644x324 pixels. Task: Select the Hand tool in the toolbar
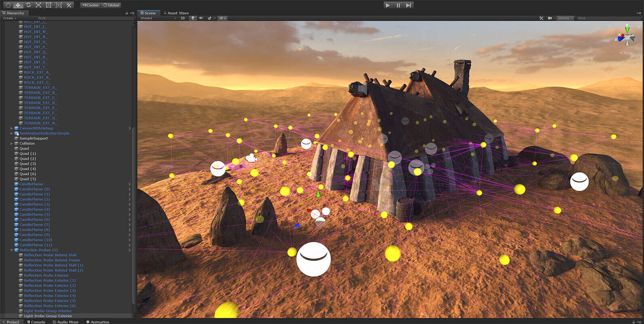8,5
